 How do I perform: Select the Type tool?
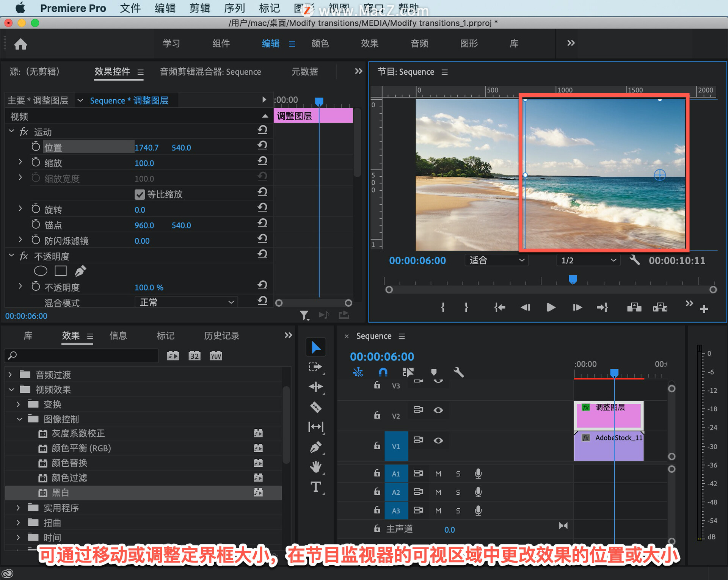(315, 487)
